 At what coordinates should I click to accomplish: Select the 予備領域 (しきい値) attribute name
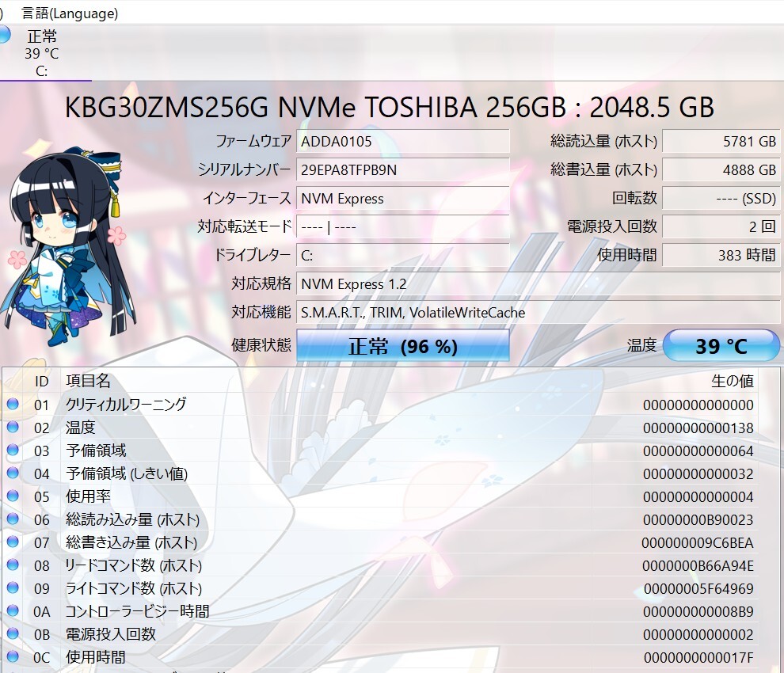(x=127, y=473)
